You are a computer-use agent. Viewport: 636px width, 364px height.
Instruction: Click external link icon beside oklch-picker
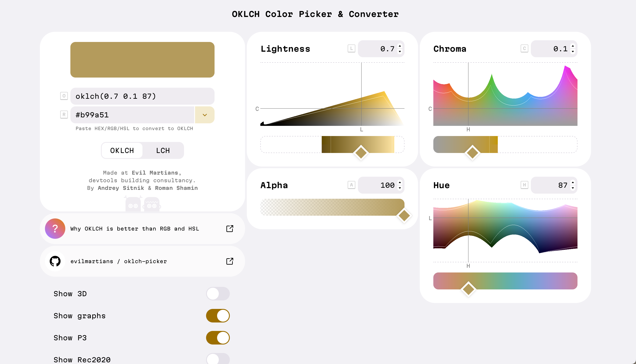pos(230,261)
